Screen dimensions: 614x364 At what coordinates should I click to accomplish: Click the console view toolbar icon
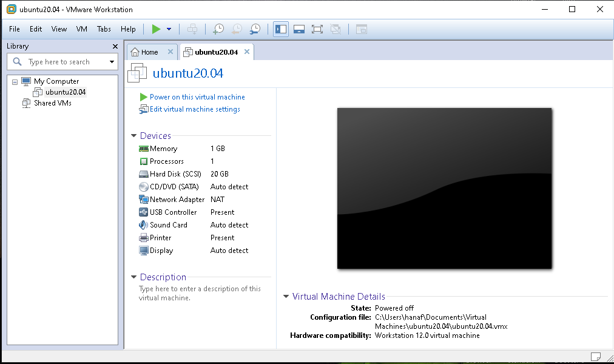[362, 29]
